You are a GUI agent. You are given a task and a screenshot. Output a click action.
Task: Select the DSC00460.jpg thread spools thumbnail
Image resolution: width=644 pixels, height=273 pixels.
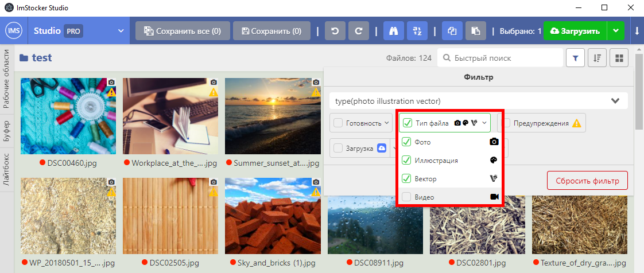[68, 116]
